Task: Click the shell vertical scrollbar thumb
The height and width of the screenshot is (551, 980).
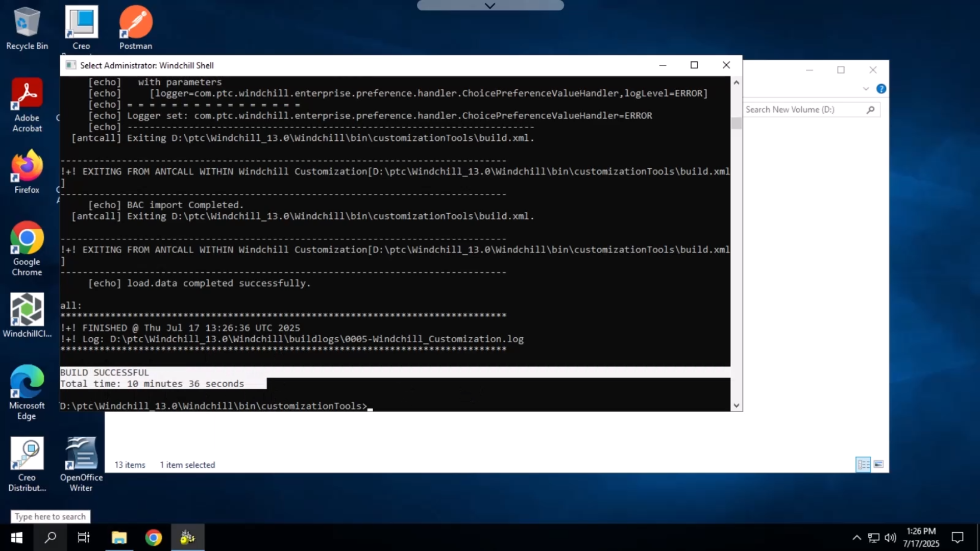Action: click(x=736, y=123)
